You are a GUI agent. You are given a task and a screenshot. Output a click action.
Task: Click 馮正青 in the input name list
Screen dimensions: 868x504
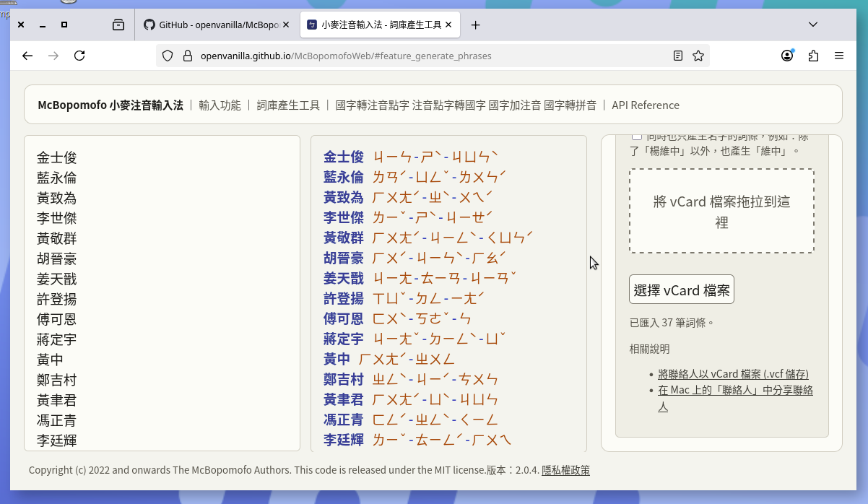coord(56,420)
